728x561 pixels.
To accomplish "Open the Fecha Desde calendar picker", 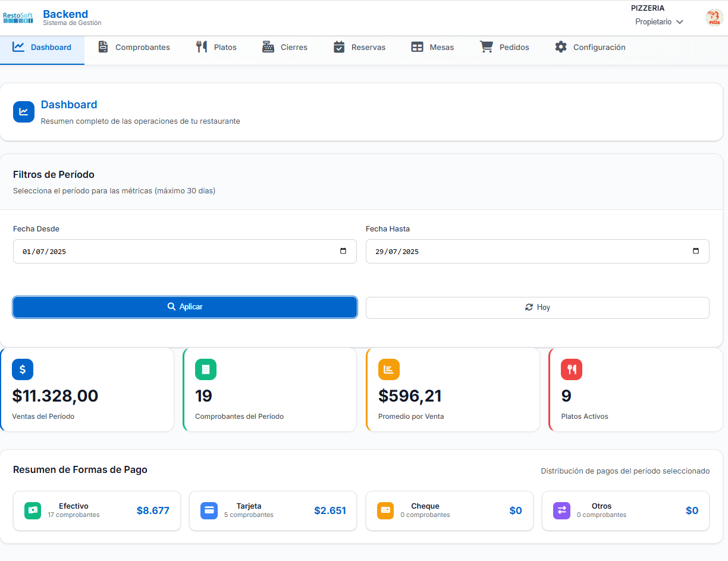I will (343, 251).
